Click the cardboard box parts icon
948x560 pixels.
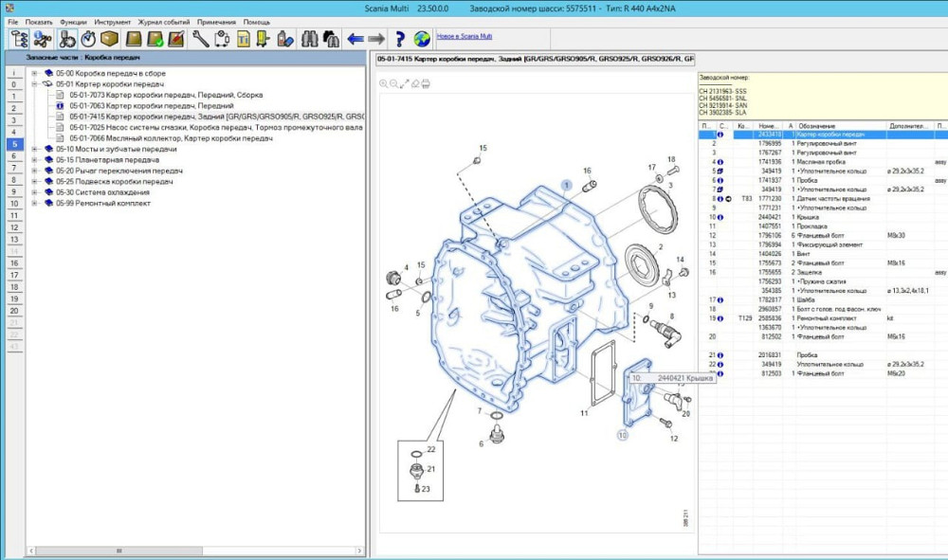click(x=110, y=39)
